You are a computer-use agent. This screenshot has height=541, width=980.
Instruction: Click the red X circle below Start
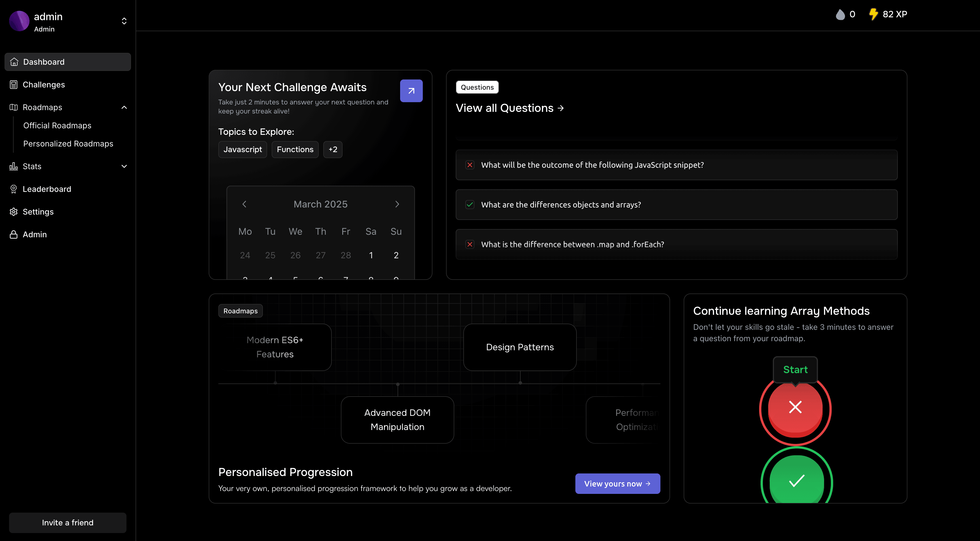pos(795,407)
